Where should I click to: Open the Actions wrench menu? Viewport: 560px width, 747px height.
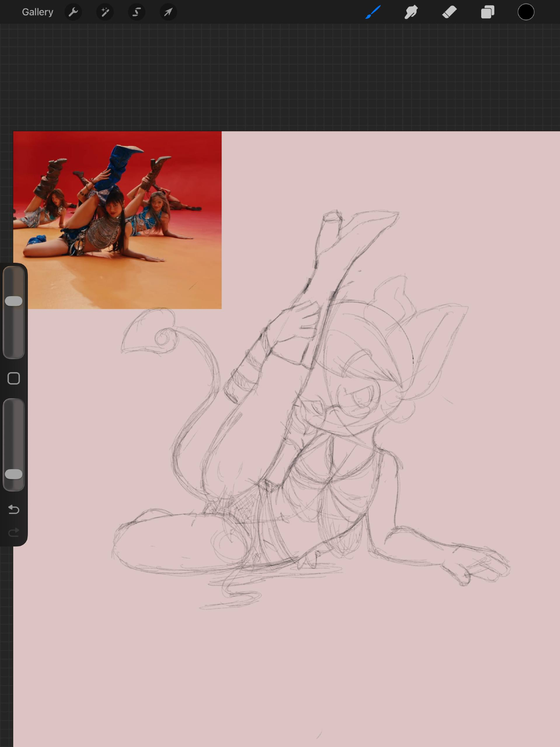[73, 12]
